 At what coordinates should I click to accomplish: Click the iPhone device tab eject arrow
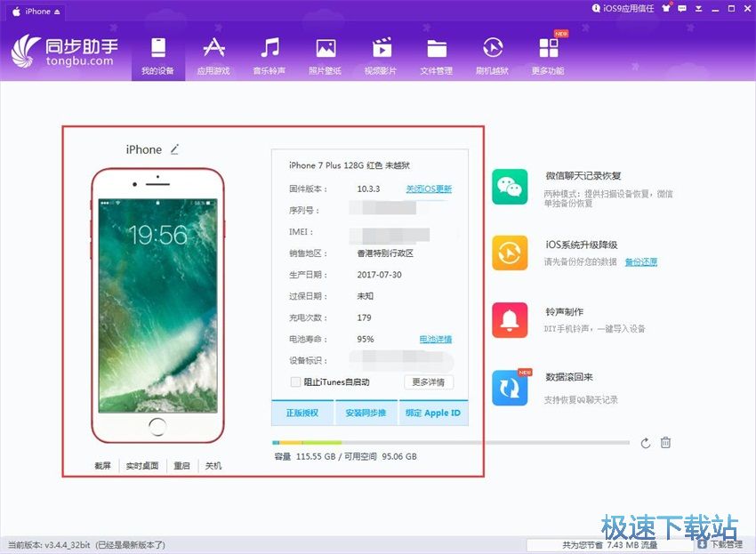pyautogui.click(x=58, y=12)
